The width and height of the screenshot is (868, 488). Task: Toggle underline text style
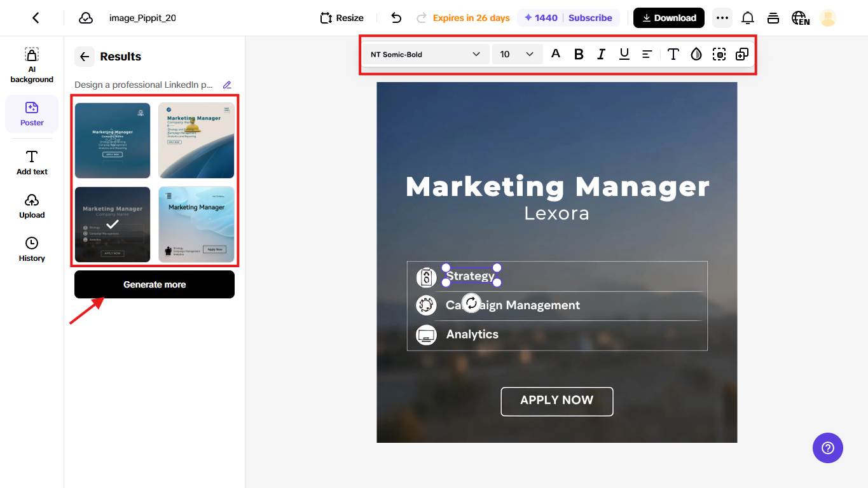click(624, 55)
